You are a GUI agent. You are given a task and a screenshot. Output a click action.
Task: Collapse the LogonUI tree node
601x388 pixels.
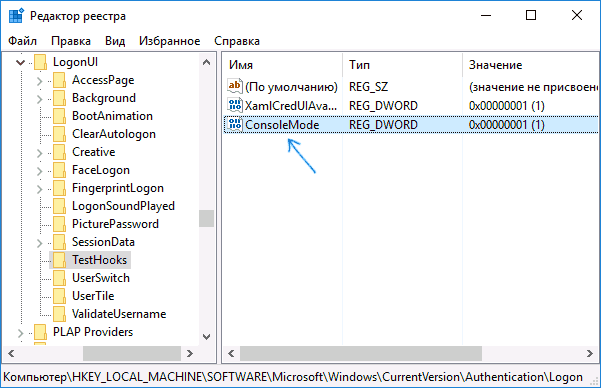point(21,62)
